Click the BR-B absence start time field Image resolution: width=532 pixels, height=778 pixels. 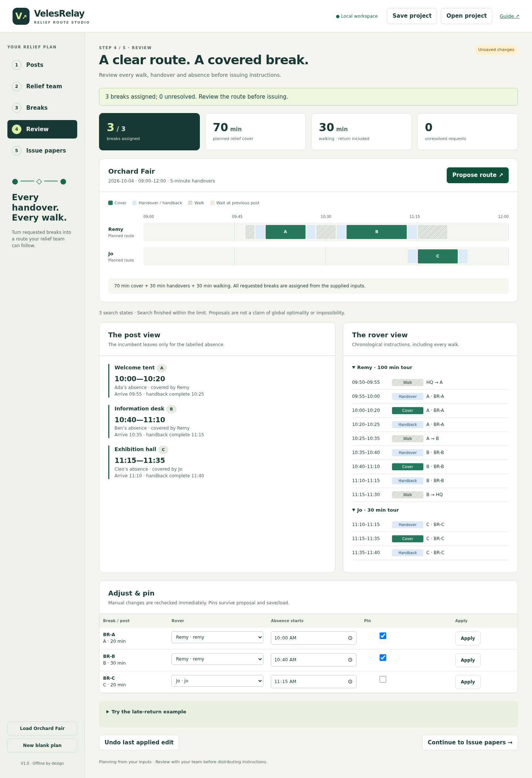click(314, 660)
